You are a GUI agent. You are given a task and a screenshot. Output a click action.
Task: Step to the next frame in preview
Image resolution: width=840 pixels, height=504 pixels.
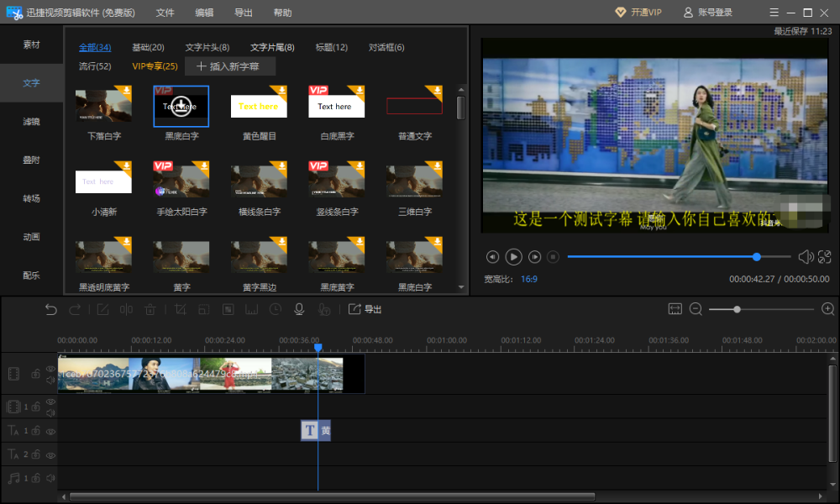pyautogui.click(x=534, y=257)
